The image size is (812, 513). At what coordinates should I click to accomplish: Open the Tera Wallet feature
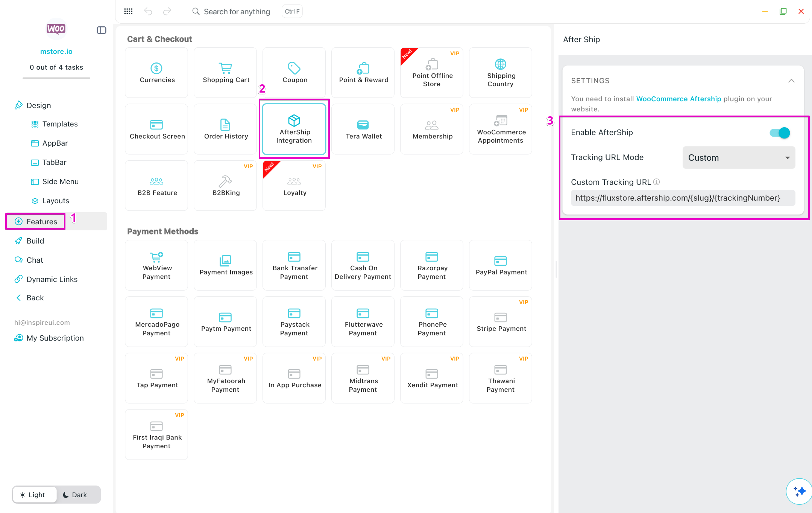click(x=363, y=129)
